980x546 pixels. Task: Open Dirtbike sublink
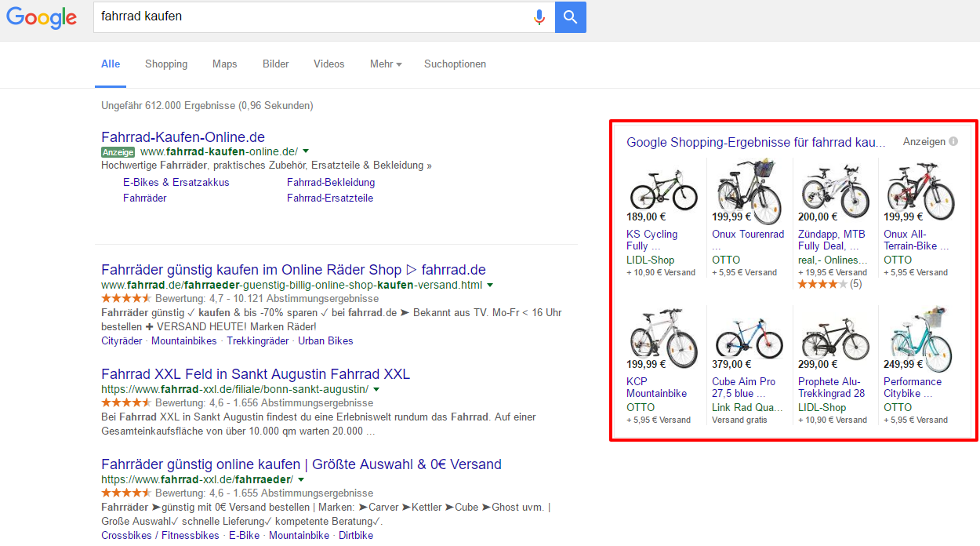click(x=356, y=535)
